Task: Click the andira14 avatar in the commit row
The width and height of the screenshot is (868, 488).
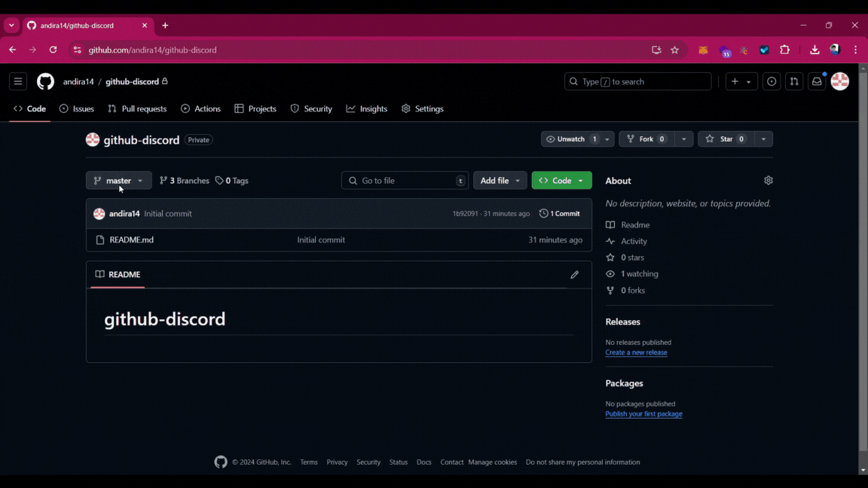Action: point(99,214)
